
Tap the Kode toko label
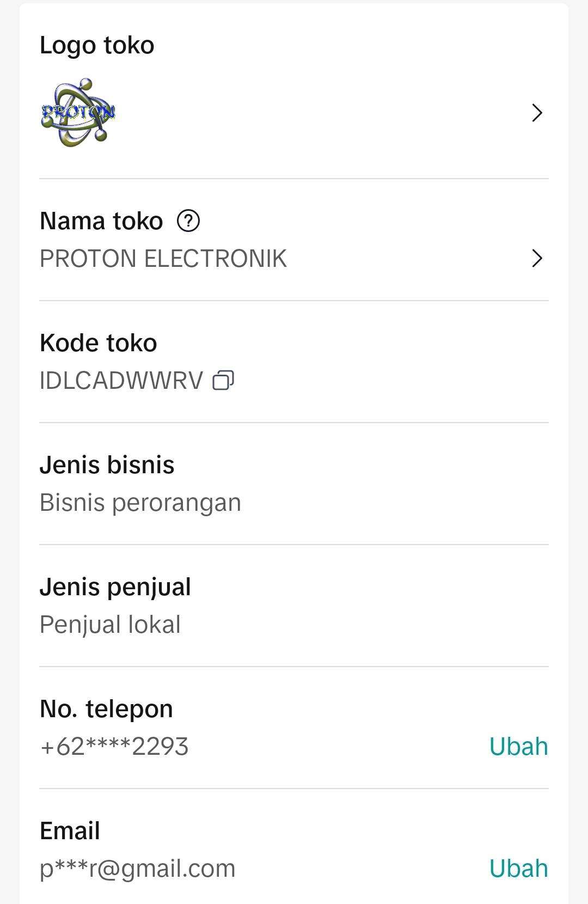coord(99,343)
